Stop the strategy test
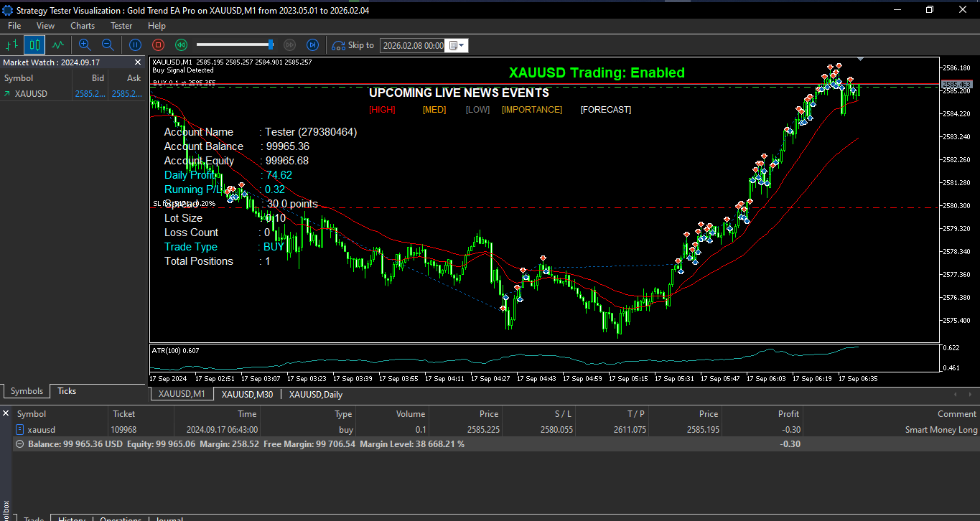980x521 pixels. click(159, 45)
